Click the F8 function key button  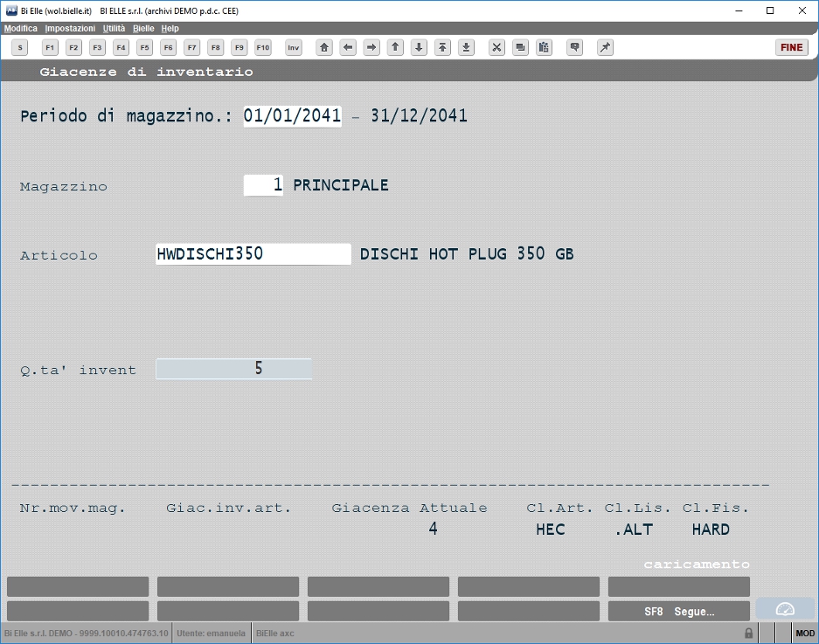click(x=216, y=47)
